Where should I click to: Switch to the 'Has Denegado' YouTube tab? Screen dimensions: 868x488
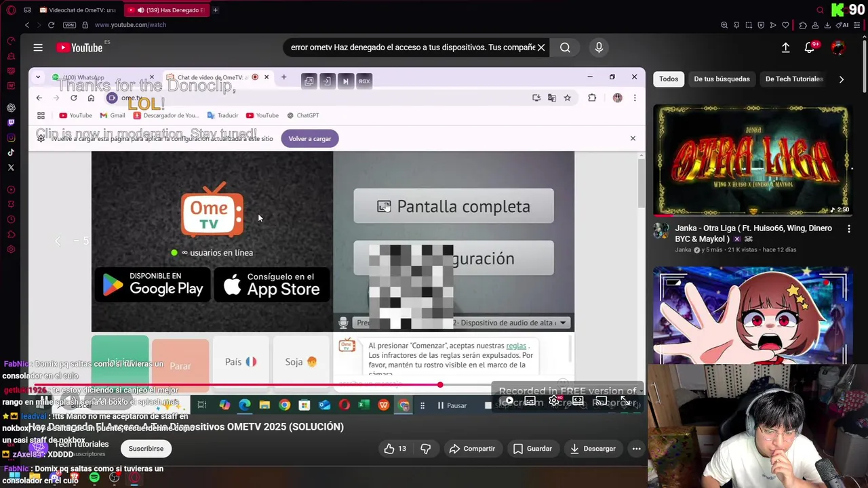[166, 10]
